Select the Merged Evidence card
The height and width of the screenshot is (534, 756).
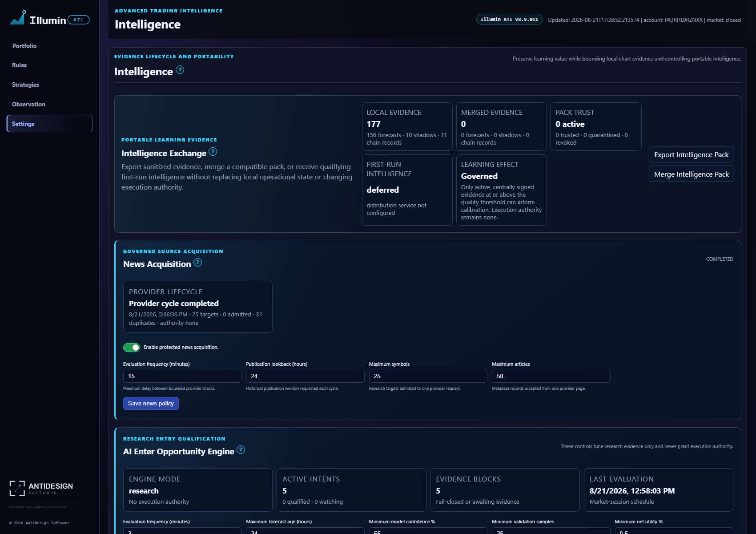[502, 127]
